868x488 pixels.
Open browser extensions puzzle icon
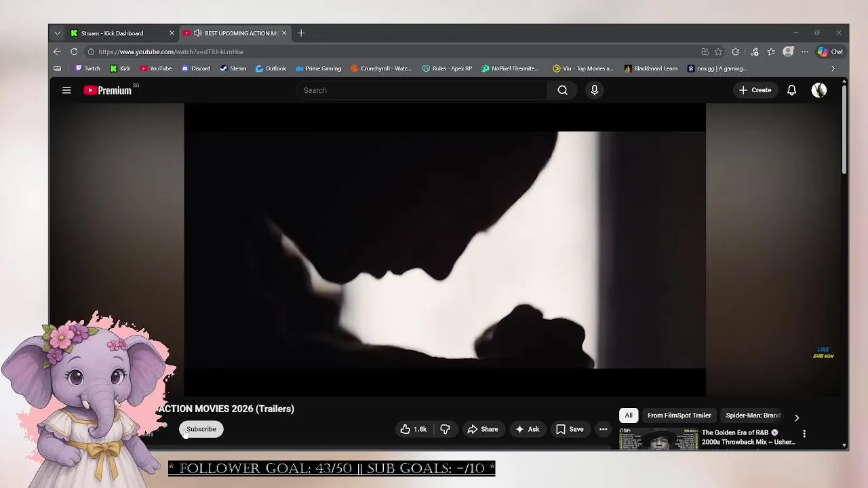click(735, 52)
